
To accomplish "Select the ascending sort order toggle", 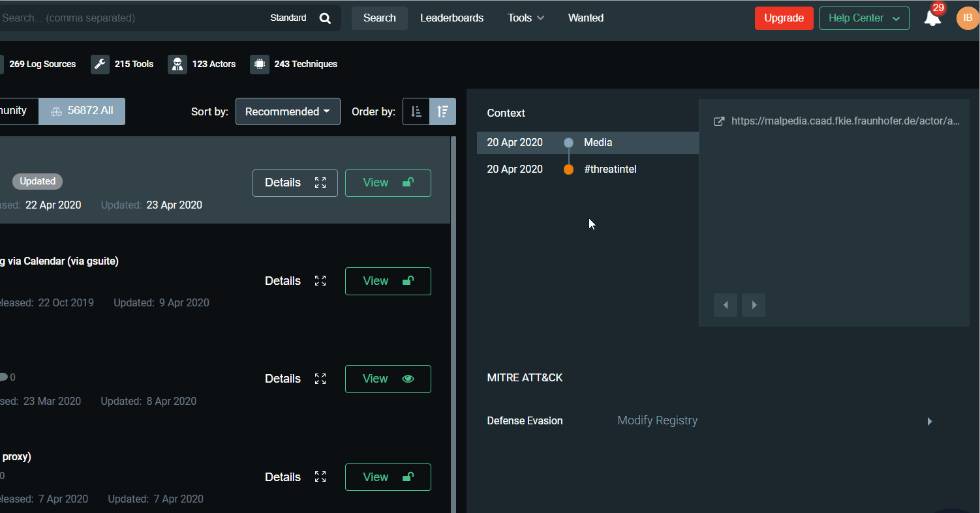I will [416, 111].
